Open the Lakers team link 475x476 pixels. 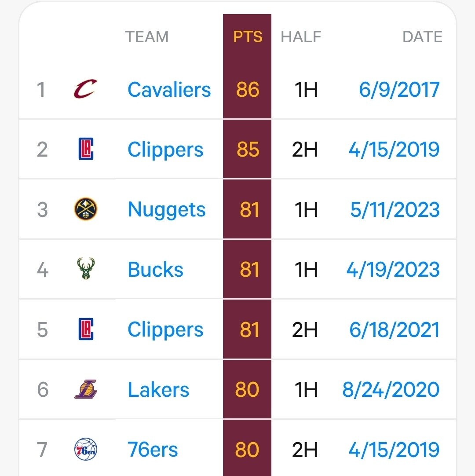coord(158,390)
